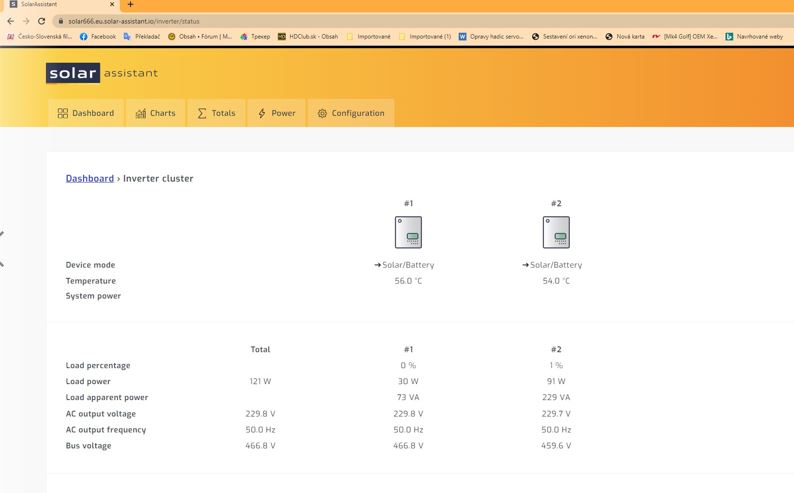This screenshot has height=493, width=794.
Task: Open the Configuration tab
Action: pyautogui.click(x=350, y=113)
